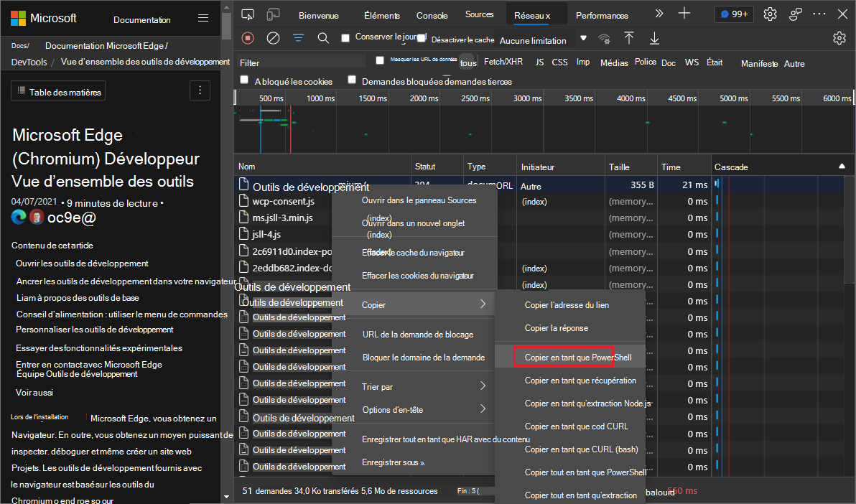The width and height of the screenshot is (856, 504).
Task: Expand the Copier submenu
Action: (x=413, y=304)
